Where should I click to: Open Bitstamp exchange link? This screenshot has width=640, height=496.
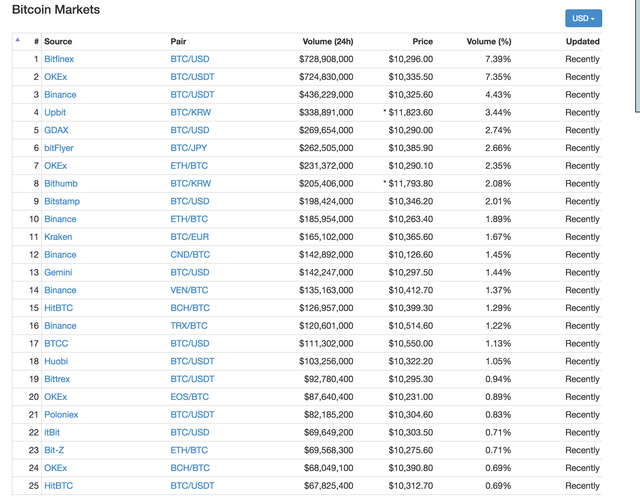(62, 201)
